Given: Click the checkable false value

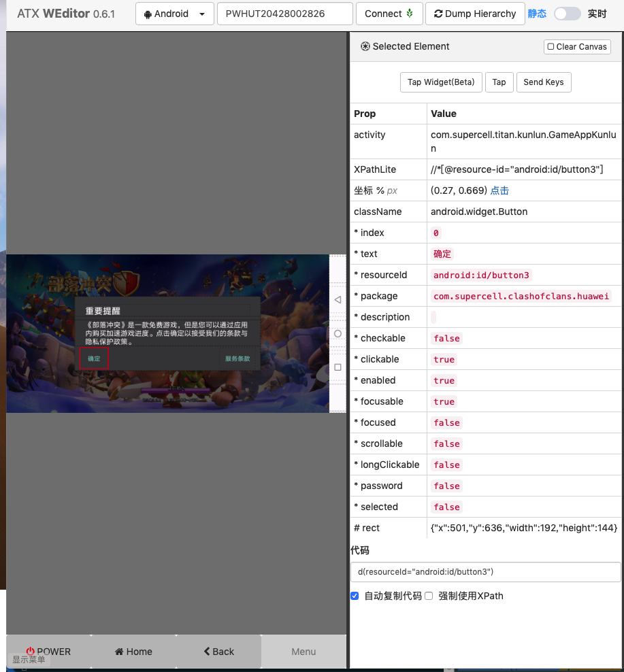Looking at the screenshot, I should 446,338.
